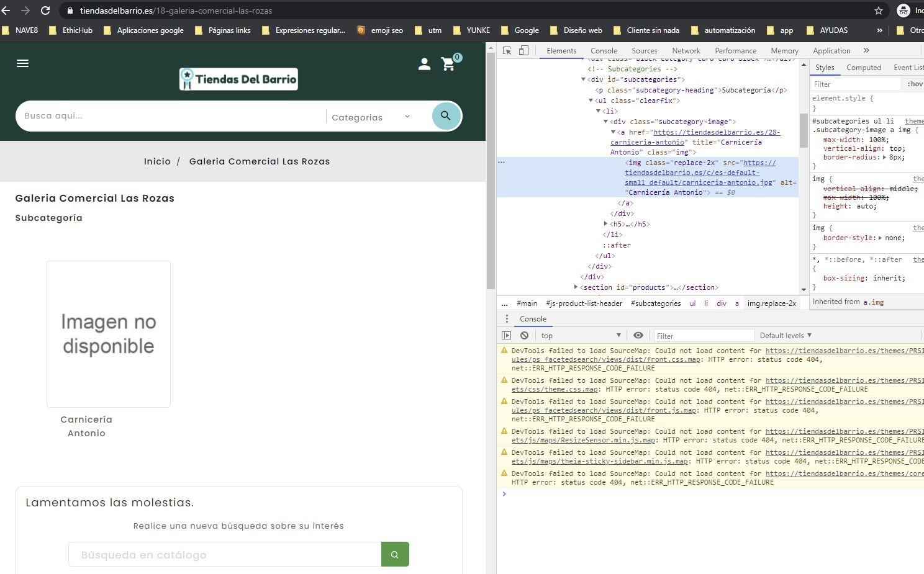Viewport: 924px width, 574px height.
Task: Open the shopping cart icon
Action: tap(448, 64)
